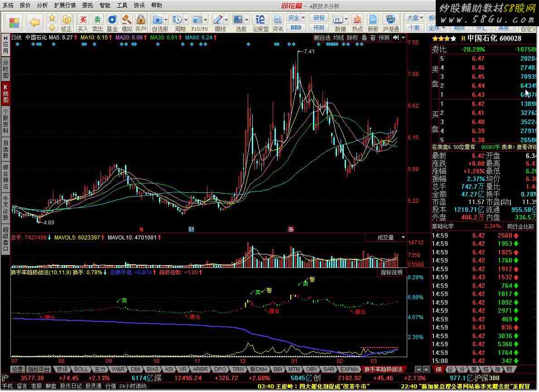Click the 修正 toolbar icon
The width and height of the screenshot is (539, 392).
click(66, 23)
